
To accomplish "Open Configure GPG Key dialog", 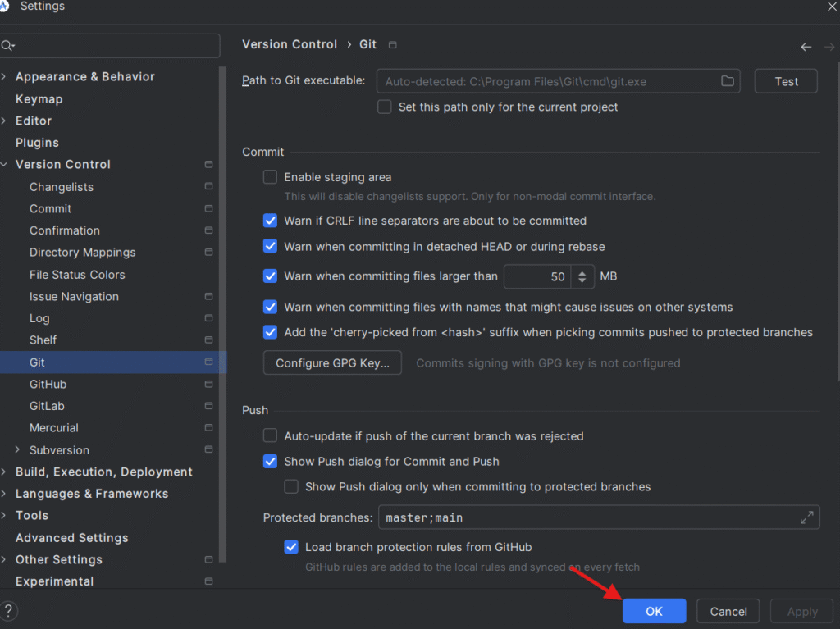I will click(332, 362).
